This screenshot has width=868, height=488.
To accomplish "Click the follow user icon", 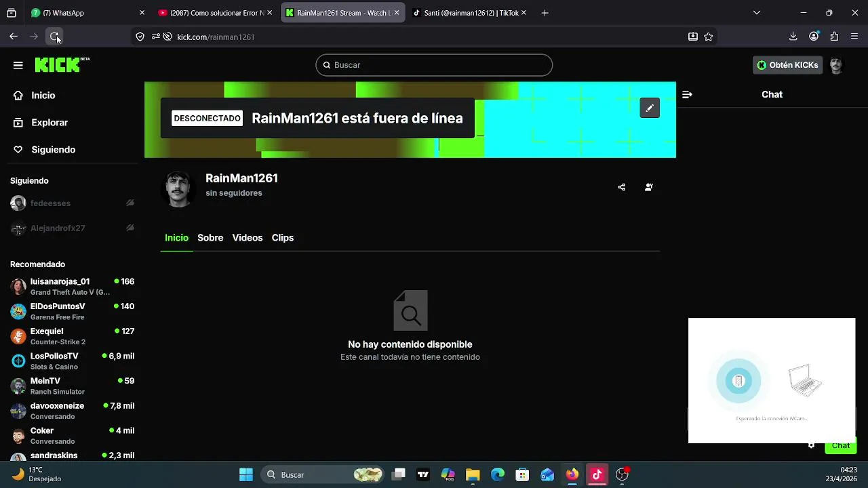I will pos(649,187).
